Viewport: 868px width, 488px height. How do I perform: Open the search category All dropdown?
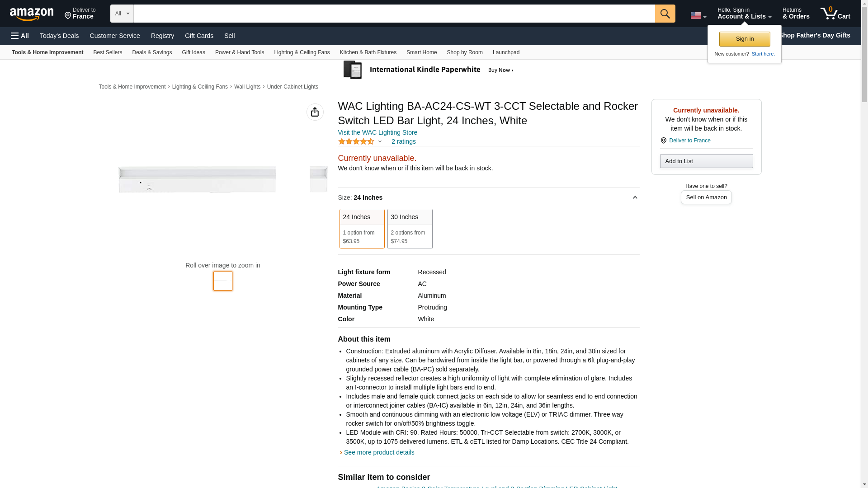[x=122, y=14]
